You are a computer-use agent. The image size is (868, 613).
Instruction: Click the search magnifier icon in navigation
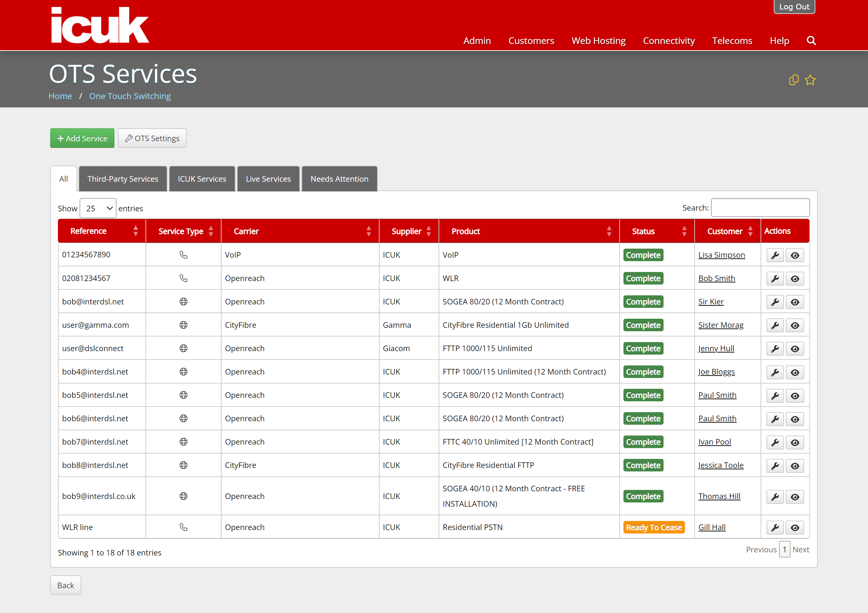click(811, 40)
